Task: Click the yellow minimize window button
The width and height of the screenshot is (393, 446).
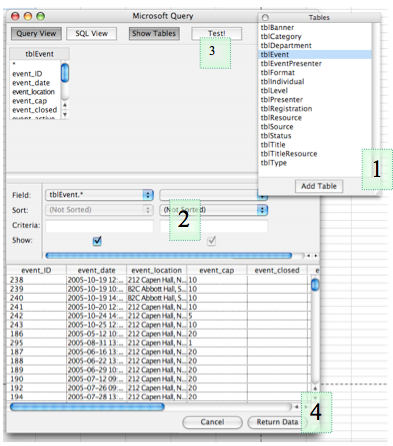Action: pyautogui.click(x=28, y=16)
